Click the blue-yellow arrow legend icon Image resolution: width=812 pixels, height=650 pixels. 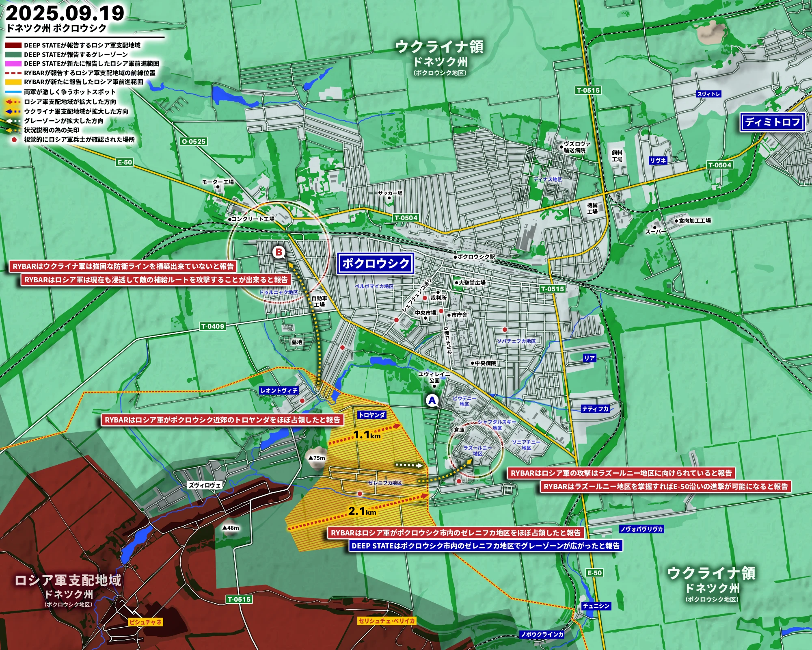13,111
